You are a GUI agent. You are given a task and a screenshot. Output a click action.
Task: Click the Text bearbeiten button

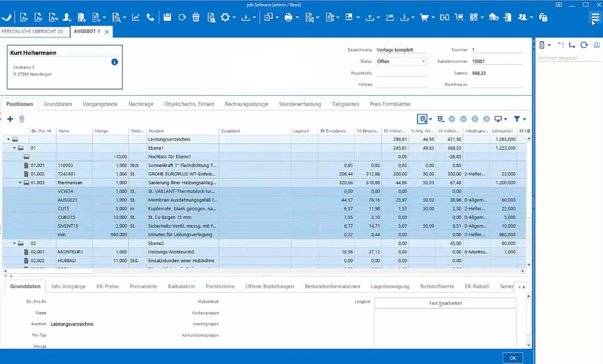pyautogui.click(x=445, y=303)
